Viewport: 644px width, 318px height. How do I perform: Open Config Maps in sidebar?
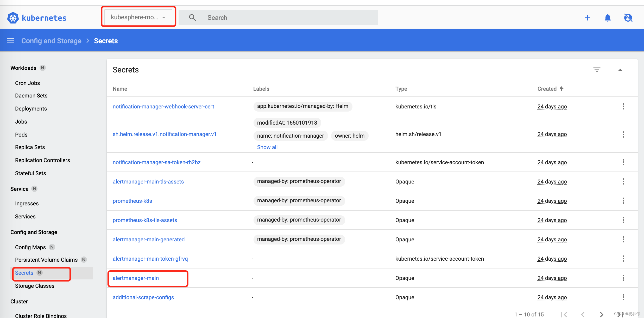tap(30, 247)
